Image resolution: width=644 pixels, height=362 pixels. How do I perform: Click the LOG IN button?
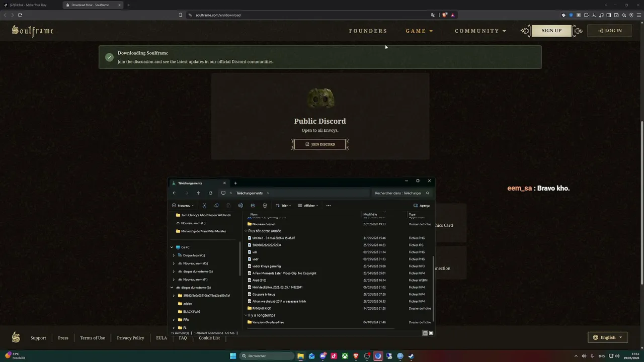point(610,31)
